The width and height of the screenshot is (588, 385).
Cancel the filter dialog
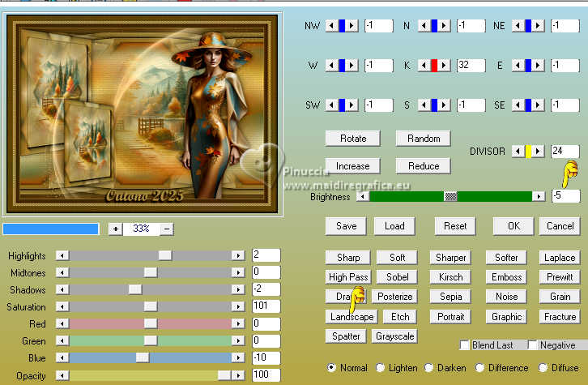(x=560, y=226)
